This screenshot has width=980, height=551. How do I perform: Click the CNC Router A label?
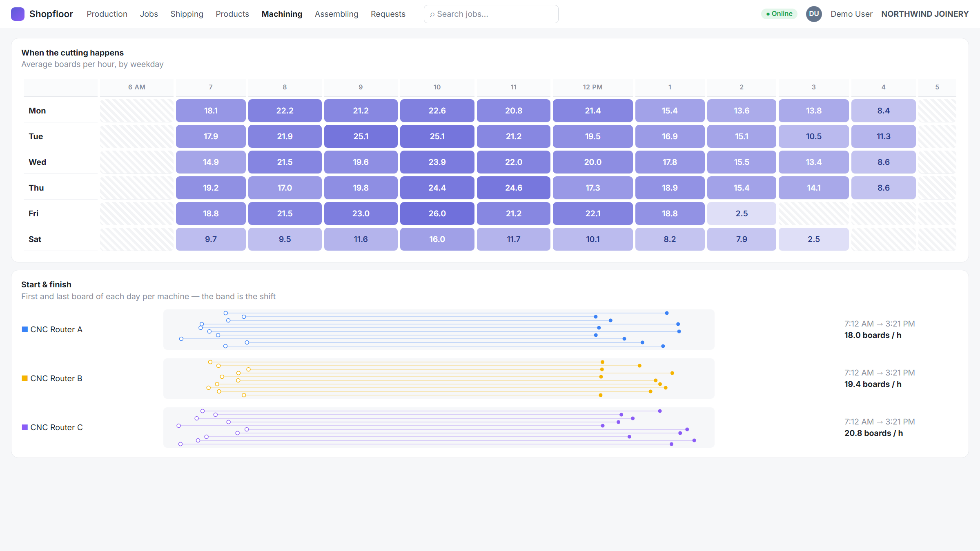click(56, 329)
